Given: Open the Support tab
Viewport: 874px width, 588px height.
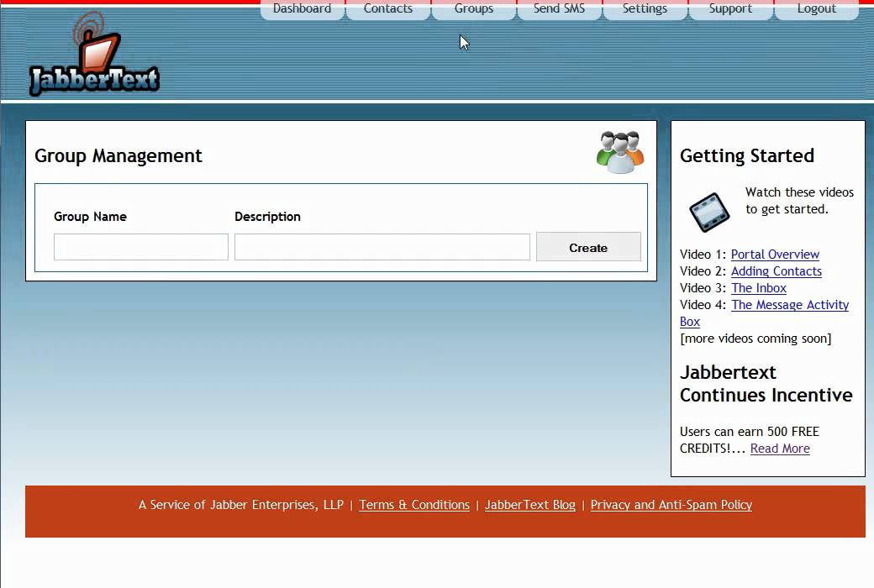Looking at the screenshot, I should (x=730, y=9).
